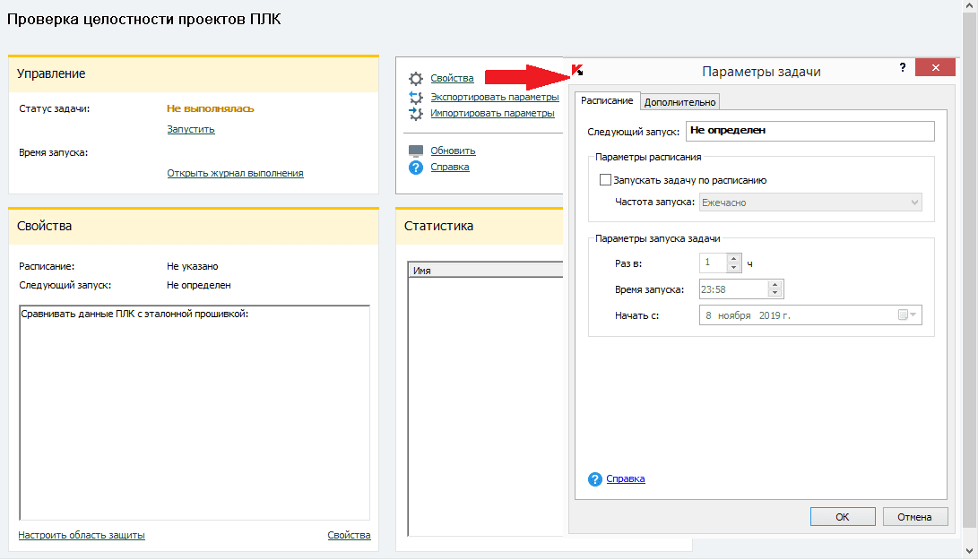
Task: Close the Параметры задачи dialog
Action: point(935,67)
